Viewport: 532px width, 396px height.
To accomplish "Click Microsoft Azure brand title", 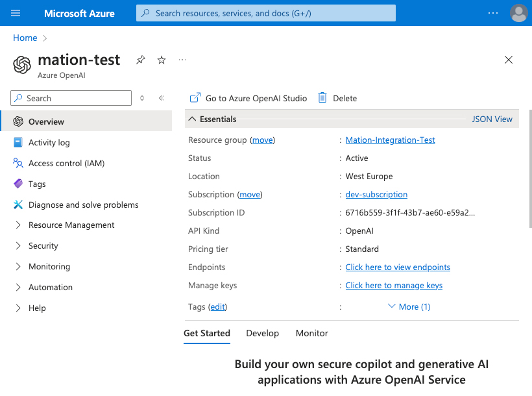I will click(79, 13).
